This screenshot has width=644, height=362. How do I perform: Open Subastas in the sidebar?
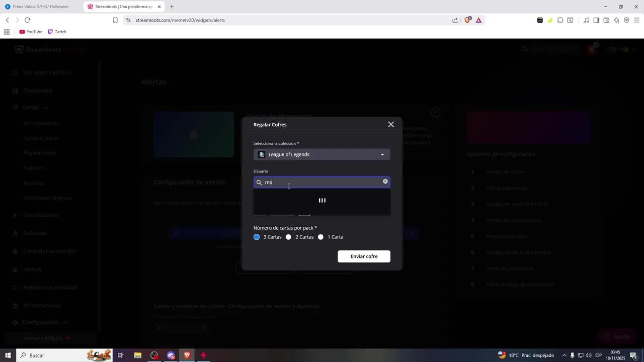pos(35,233)
